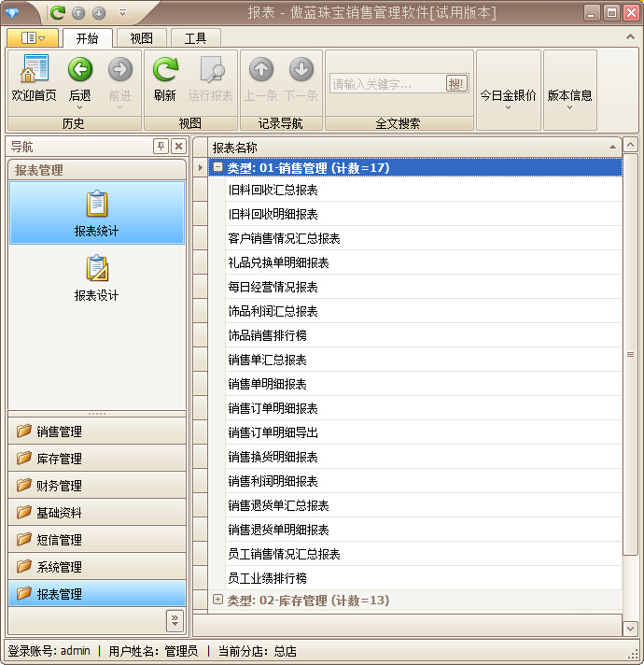Open the 库存管理 navigation section
The image size is (644, 665).
(97, 459)
